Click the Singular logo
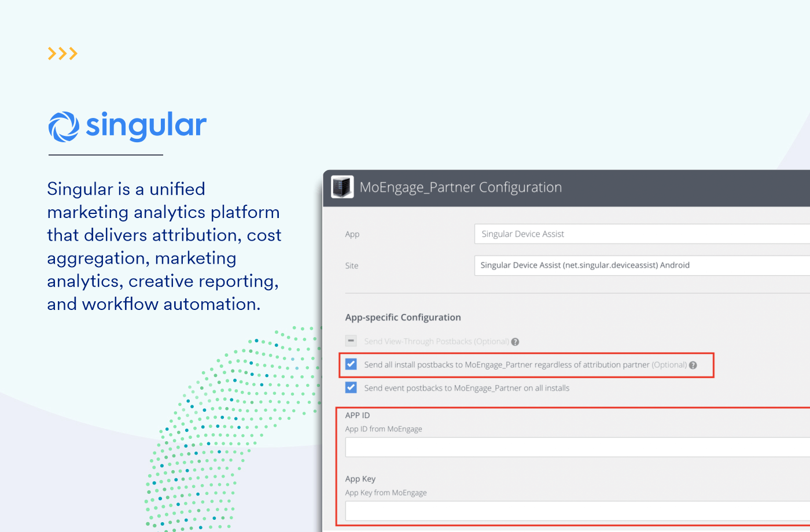 [x=127, y=127]
